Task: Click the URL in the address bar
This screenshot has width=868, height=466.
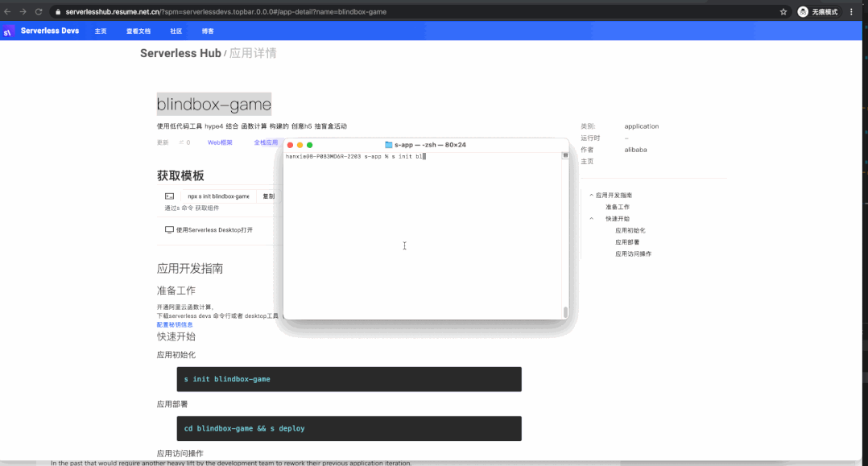Action: tap(225, 11)
